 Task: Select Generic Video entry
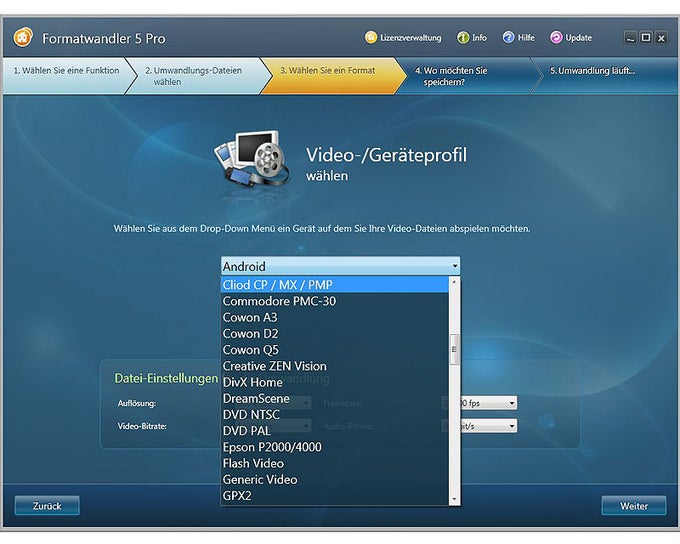335,480
